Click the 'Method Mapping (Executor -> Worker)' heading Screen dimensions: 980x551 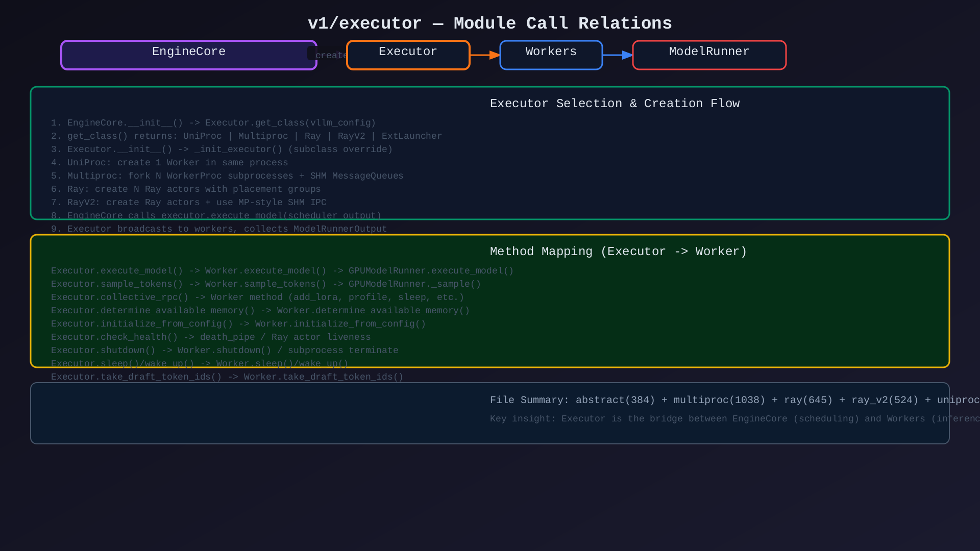pyautogui.click(x=618, y=252)
